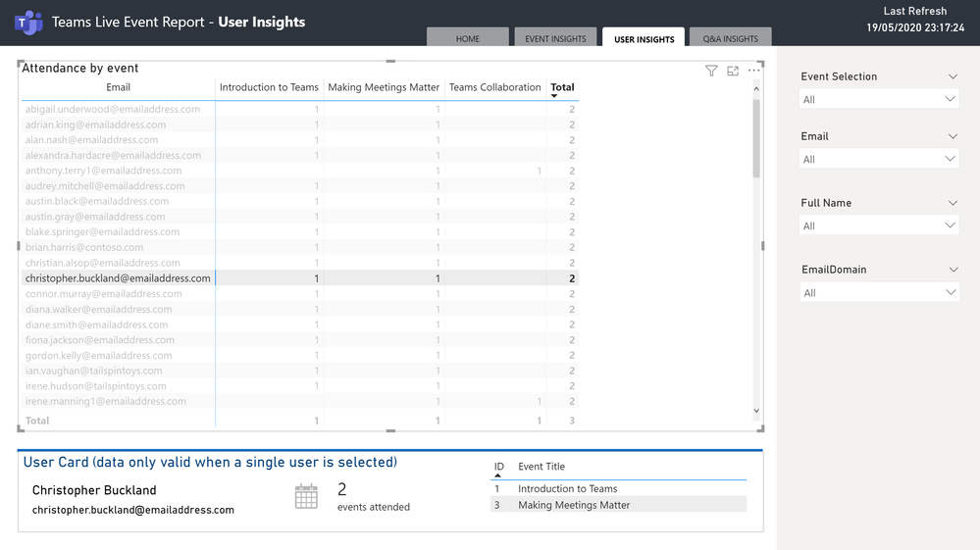Open the visual's filter icon
The width and height of the screenshot is (980, 550).
pos(711,71)
